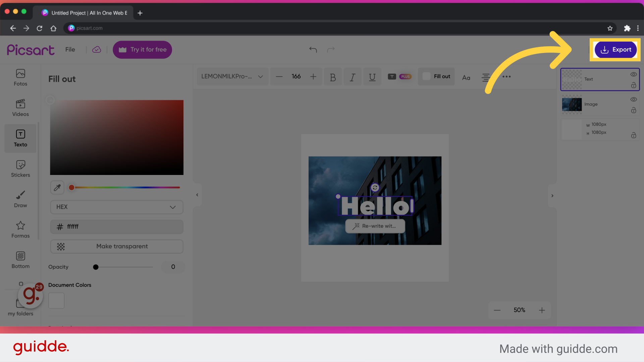Click the hex value input field
Image resolution: width=644 pixels, height=362 pixels.
[x=116, y=227]
